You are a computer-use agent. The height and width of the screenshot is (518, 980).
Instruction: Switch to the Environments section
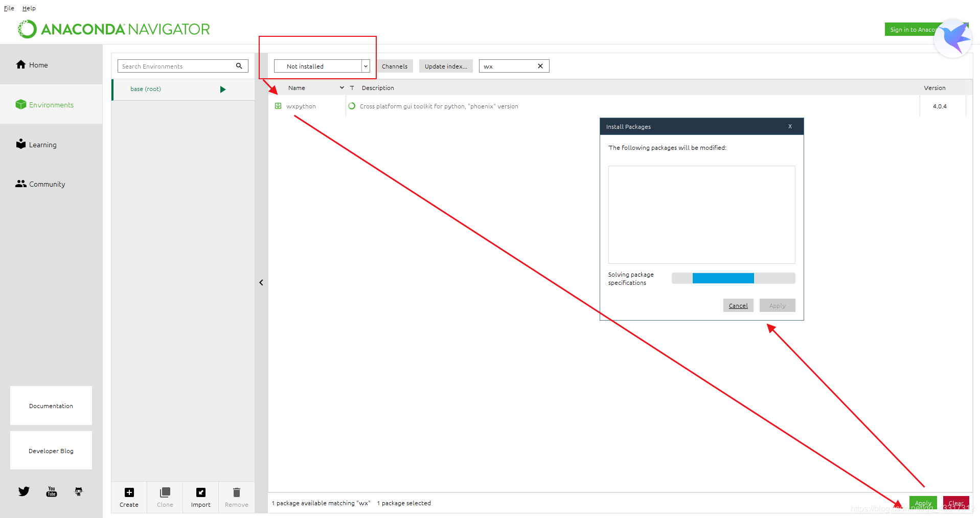[x=51, y=104]
